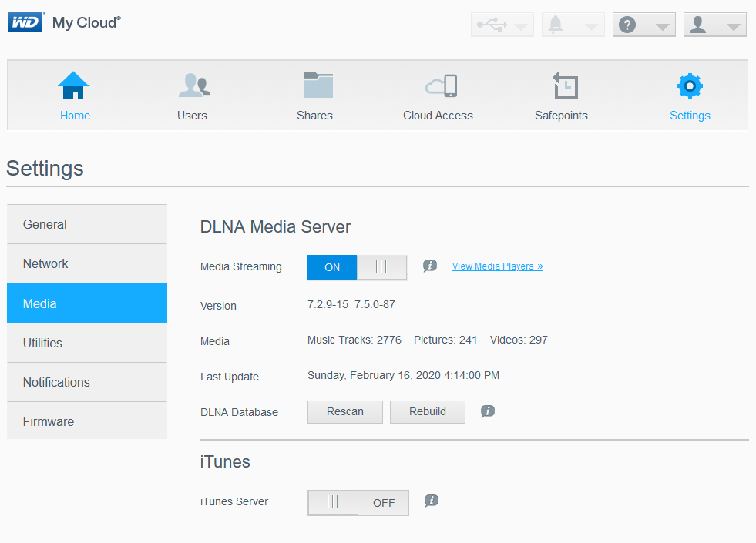This screenshot has width=756, height=543.
Task: Click the Rescan button
Action: pyautogui.click(x=345, y=412)
